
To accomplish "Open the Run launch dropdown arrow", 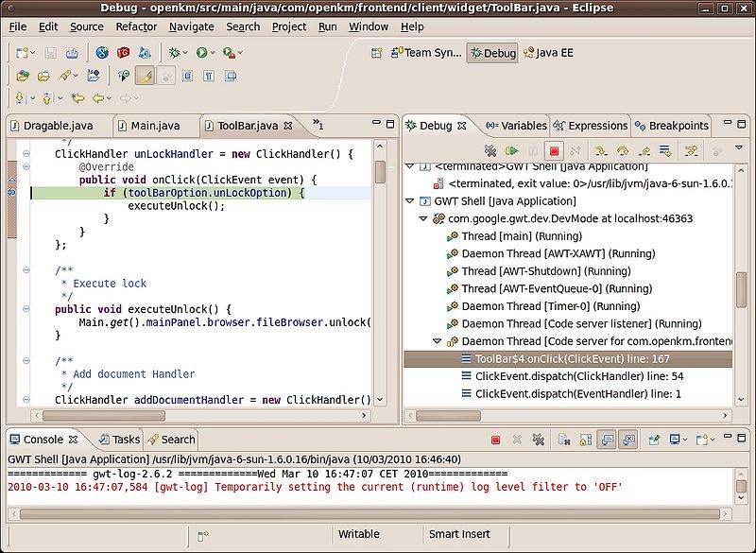I will 213,53.
